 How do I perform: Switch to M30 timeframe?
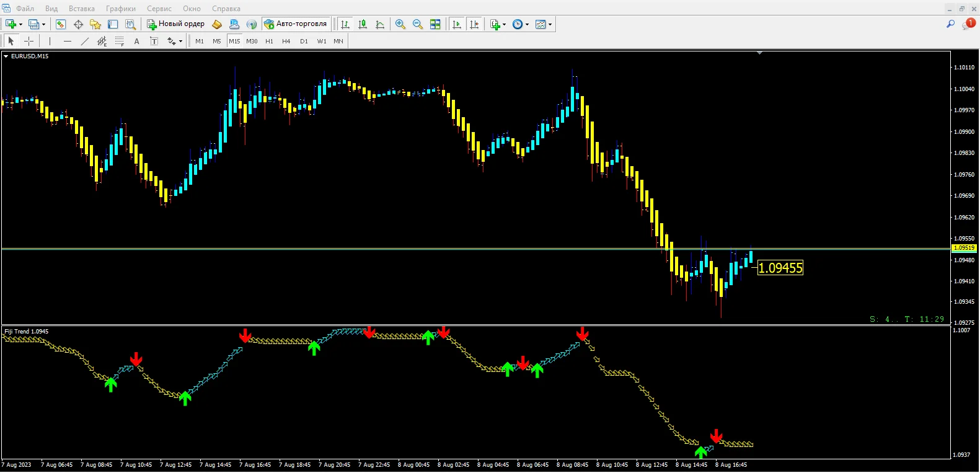(252, 41)
